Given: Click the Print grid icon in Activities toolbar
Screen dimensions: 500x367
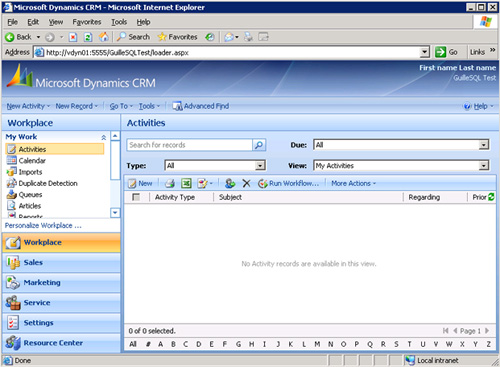Looking at the screenshot, I should coord(170,183).
